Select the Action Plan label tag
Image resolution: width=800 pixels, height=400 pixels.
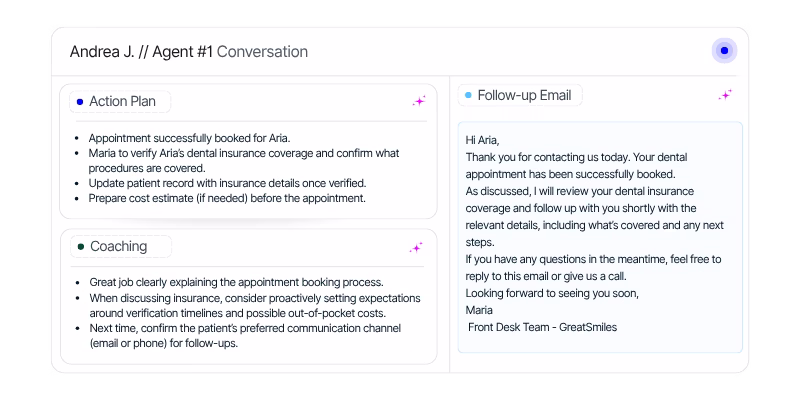(120, 102)
